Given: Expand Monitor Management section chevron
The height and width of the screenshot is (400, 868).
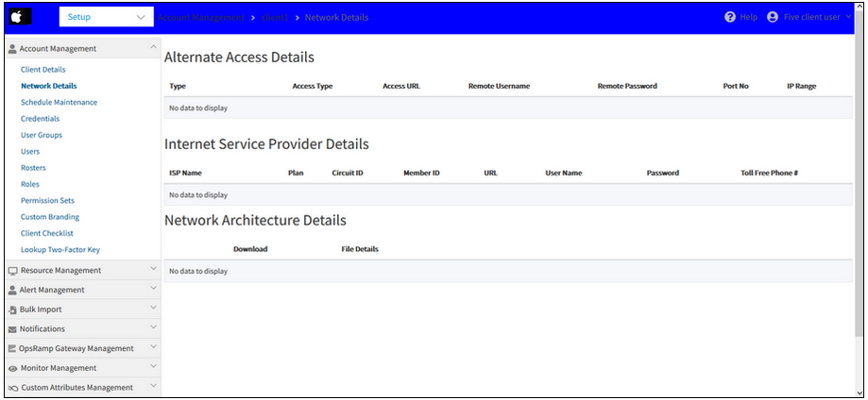Looking at the screenshot, I should [x=153, y=367].
